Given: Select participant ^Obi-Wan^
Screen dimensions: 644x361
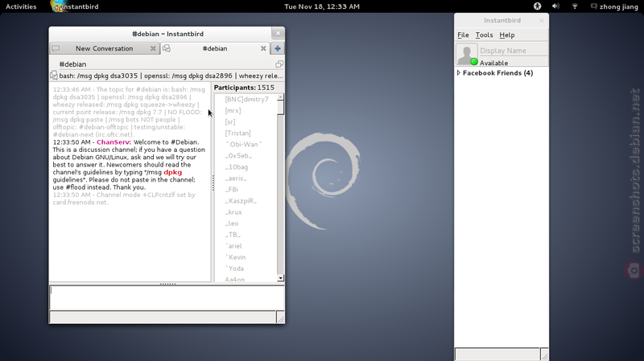Looking at the screenshot, I should click(x=244, y=145).
